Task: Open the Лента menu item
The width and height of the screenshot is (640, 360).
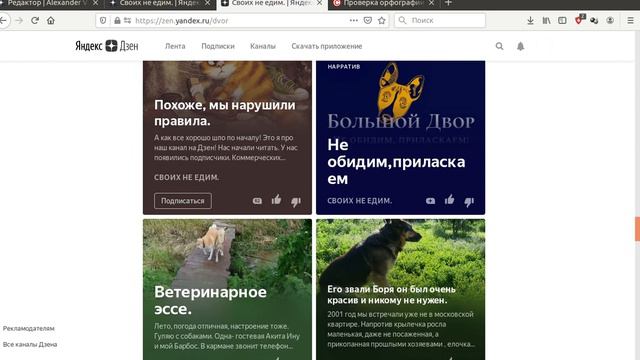Action: pos(175,46)
